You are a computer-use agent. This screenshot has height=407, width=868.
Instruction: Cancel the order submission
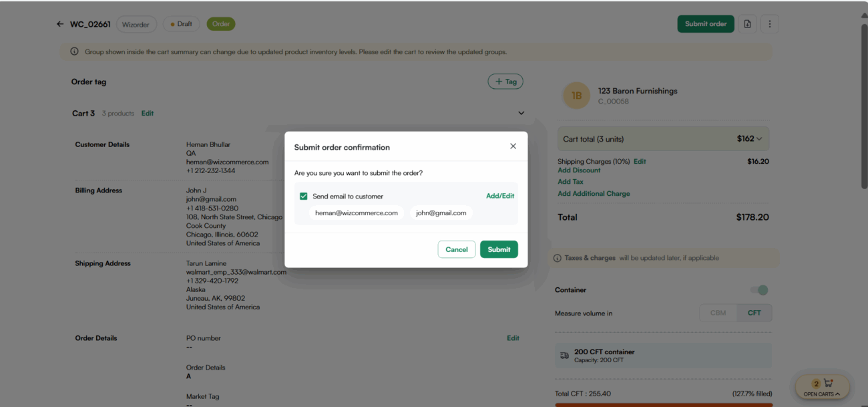coord(457,249)
